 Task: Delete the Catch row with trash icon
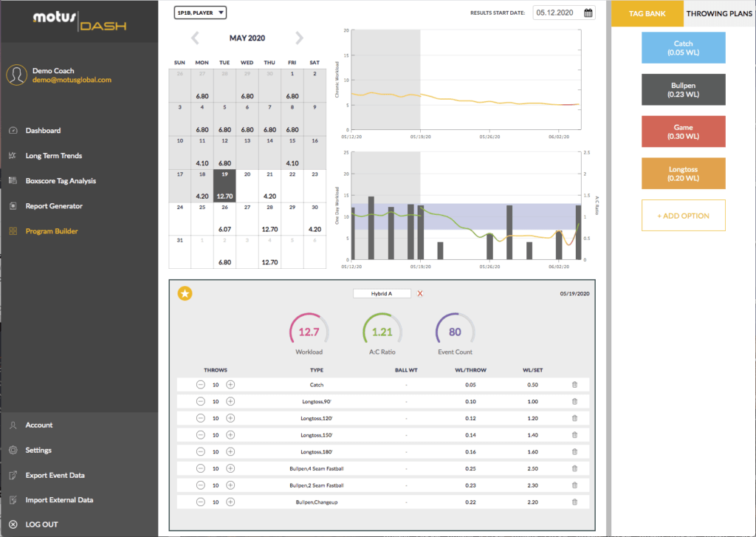coord(574,385)
